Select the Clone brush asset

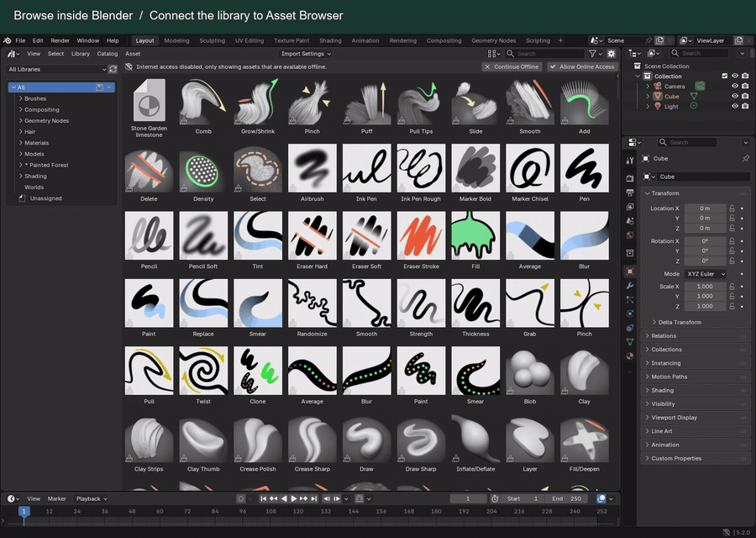click(258, 377)
